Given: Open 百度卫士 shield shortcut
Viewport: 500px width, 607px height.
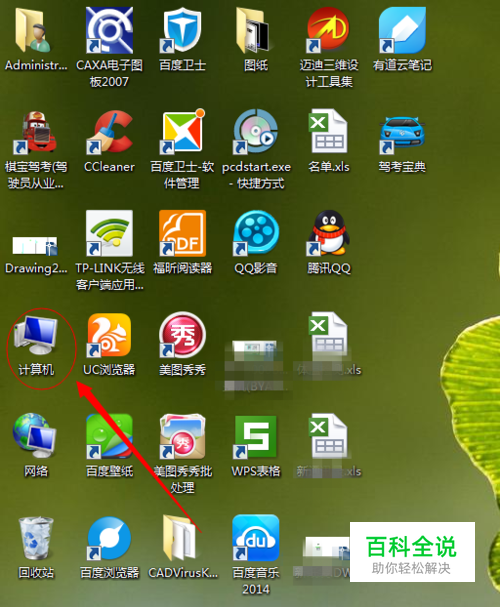Looking at the screenshot, I should click(x=182, y=30).
